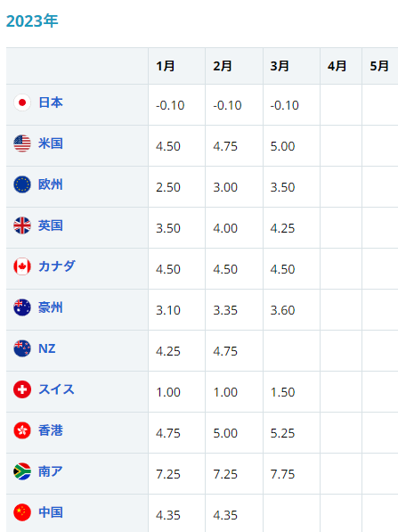Click the New Zealand flag icon
This screenshot has height=532, width=398.
(x=22, y=348)
